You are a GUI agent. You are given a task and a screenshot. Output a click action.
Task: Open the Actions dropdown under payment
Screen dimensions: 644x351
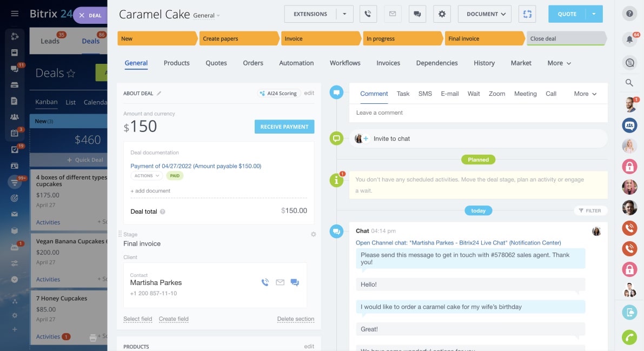point(147,176)
